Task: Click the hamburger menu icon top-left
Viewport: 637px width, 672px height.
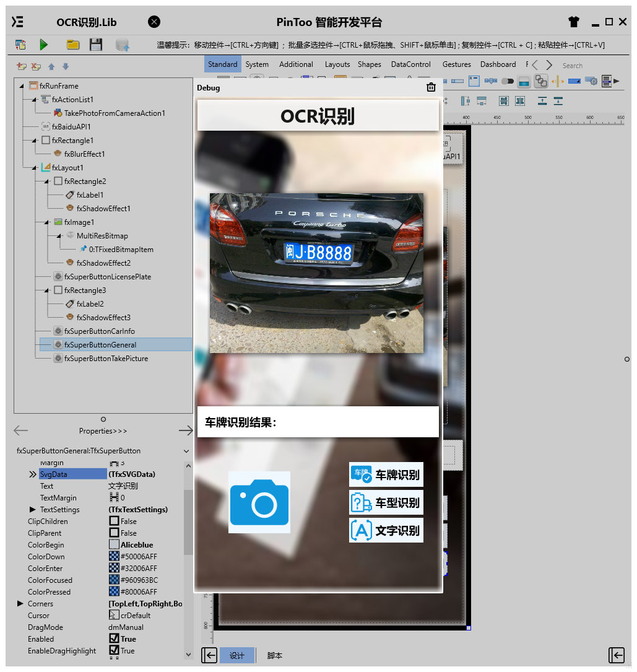Action: click(x=17, y=22)
